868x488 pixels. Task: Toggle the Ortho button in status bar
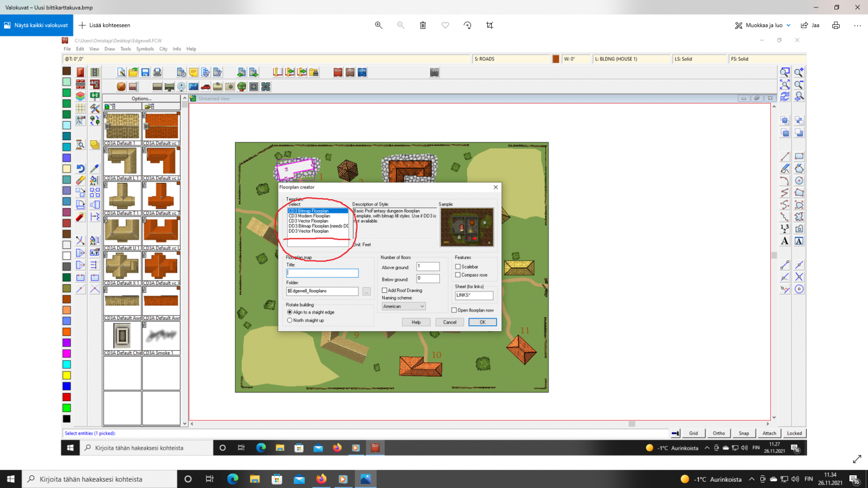click(x=719, y=433)
